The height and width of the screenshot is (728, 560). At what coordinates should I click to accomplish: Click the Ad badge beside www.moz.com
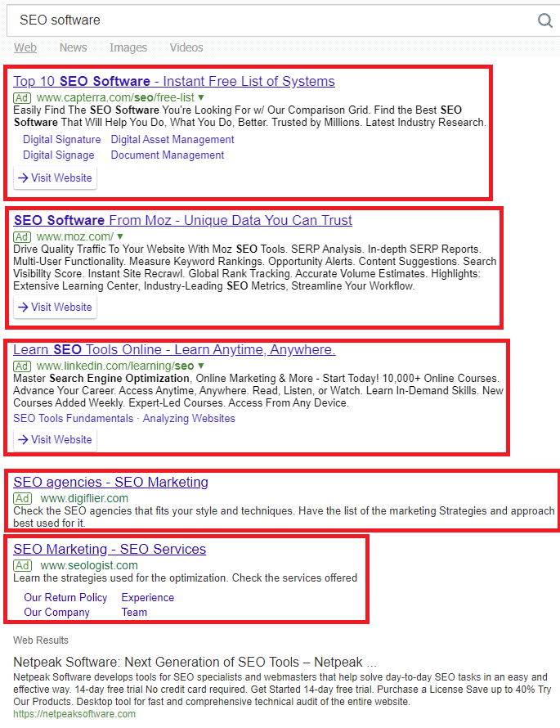point(22,236)
